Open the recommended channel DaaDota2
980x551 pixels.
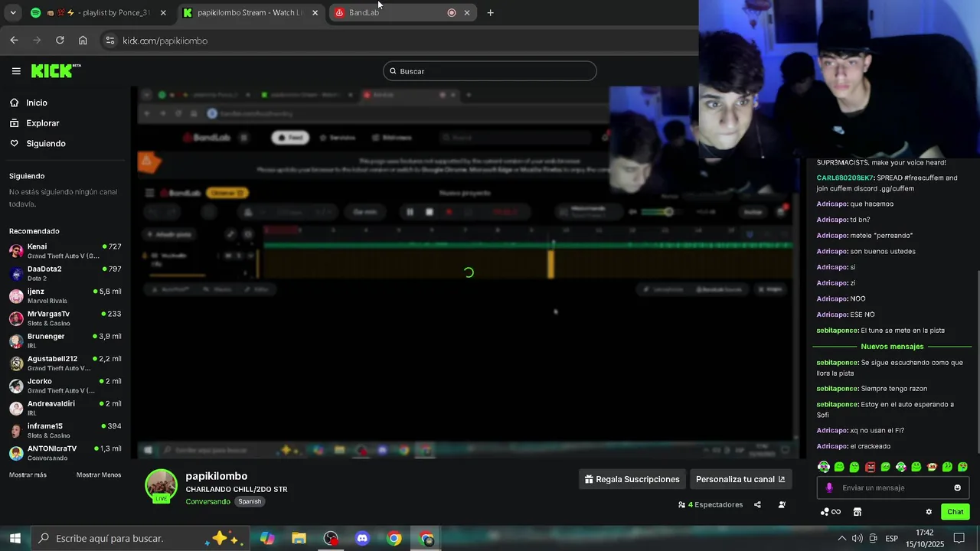tap(65, 273)
